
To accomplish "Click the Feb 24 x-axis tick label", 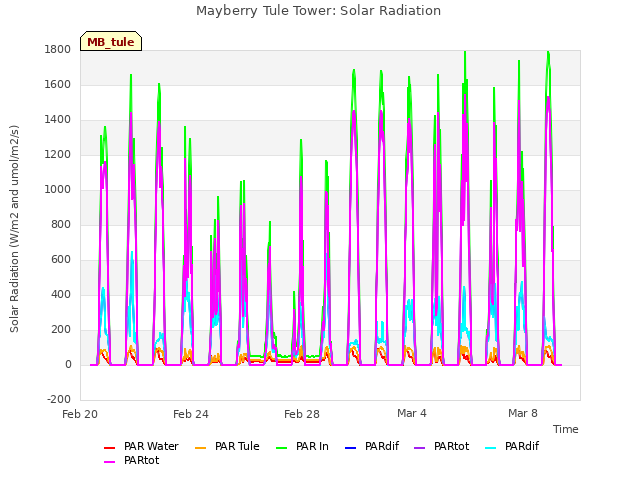I will 191,414.
